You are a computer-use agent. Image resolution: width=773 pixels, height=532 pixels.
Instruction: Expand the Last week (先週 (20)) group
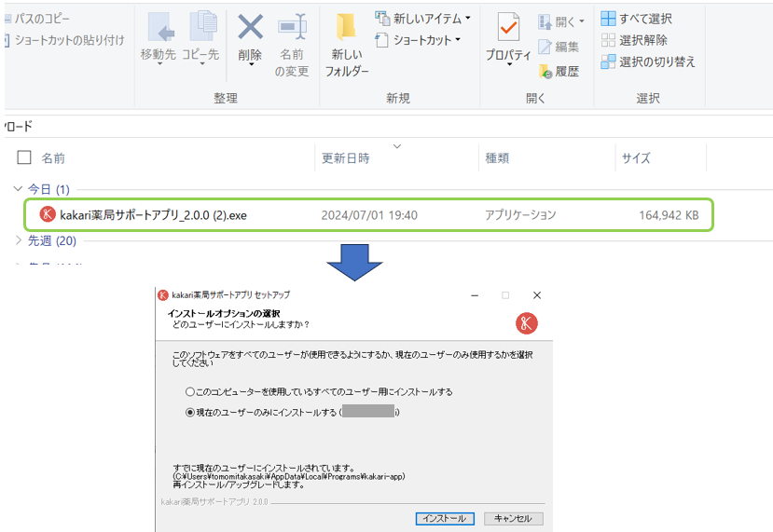[19, 240]
